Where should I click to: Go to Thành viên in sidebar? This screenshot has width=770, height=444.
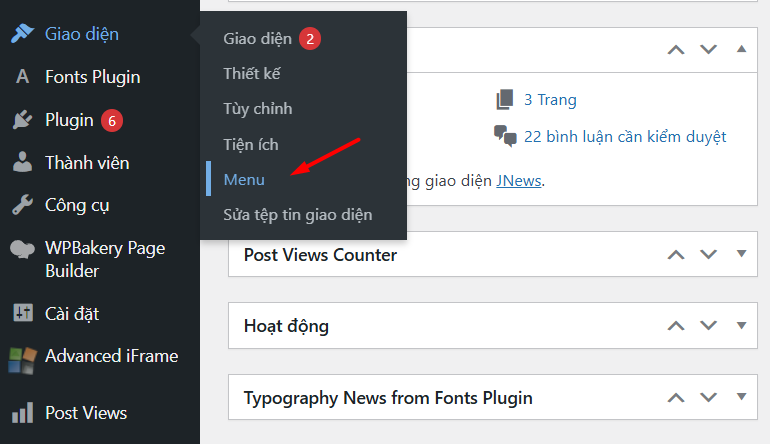coord(87,163)
